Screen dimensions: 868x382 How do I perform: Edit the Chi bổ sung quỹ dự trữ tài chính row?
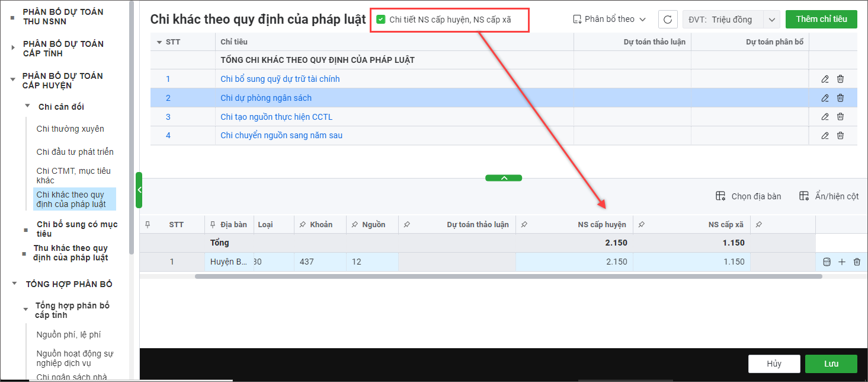pyautogui.click(x=825, y=79)
